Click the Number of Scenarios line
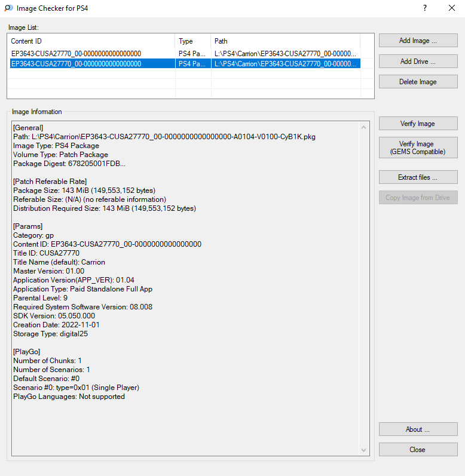465x476 pixels. 51,370
